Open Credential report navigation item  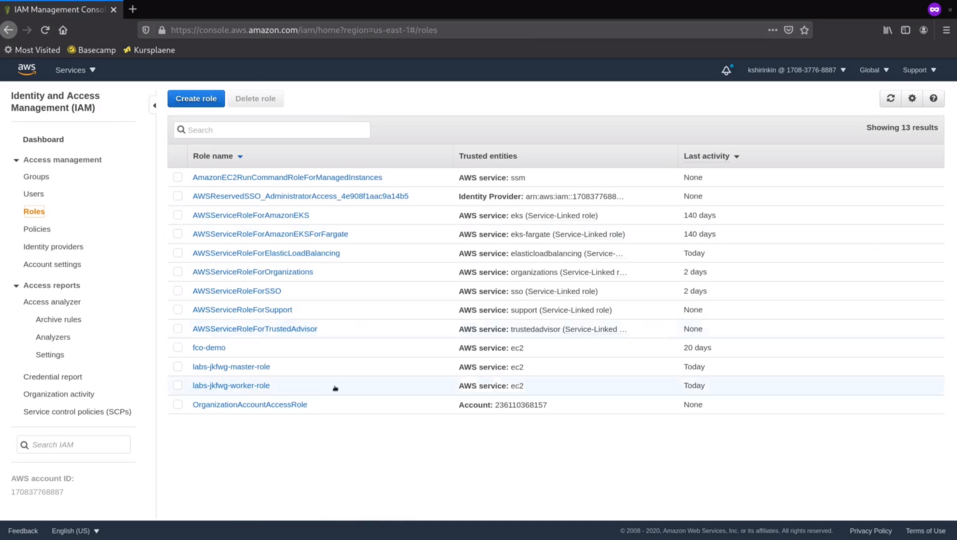coord(52,376)
